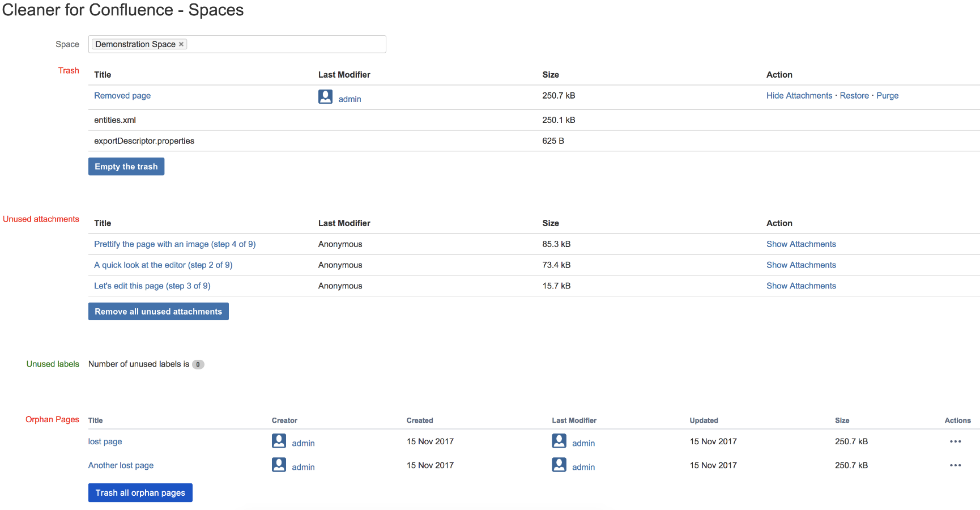Screen dimensions: 980x510
Task: Show Attachments for Prettify the page row
Action: tap(801, 244)
